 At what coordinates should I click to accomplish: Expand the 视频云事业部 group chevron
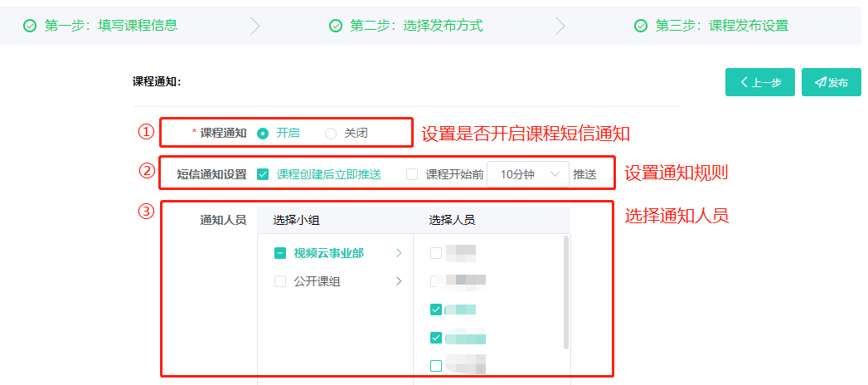399,253
